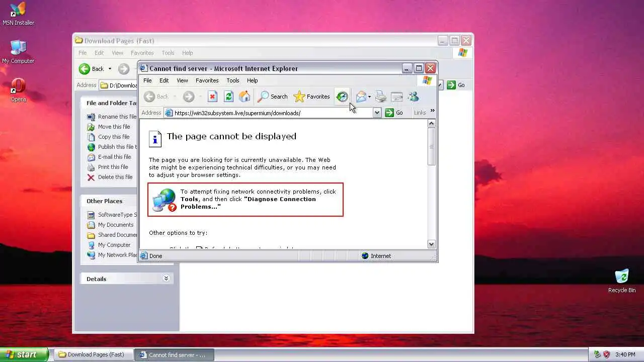
Task: Click the red shield tray icon
Action: [606, 354]
